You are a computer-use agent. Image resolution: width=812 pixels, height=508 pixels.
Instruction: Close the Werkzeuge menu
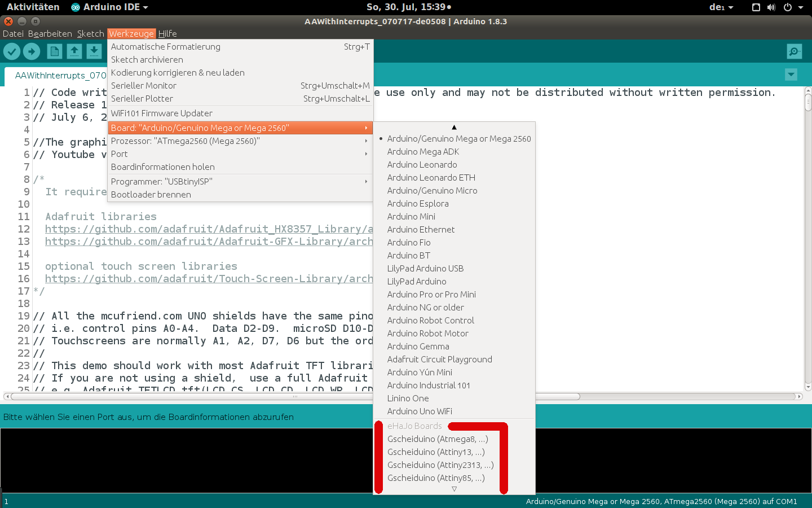131,34
